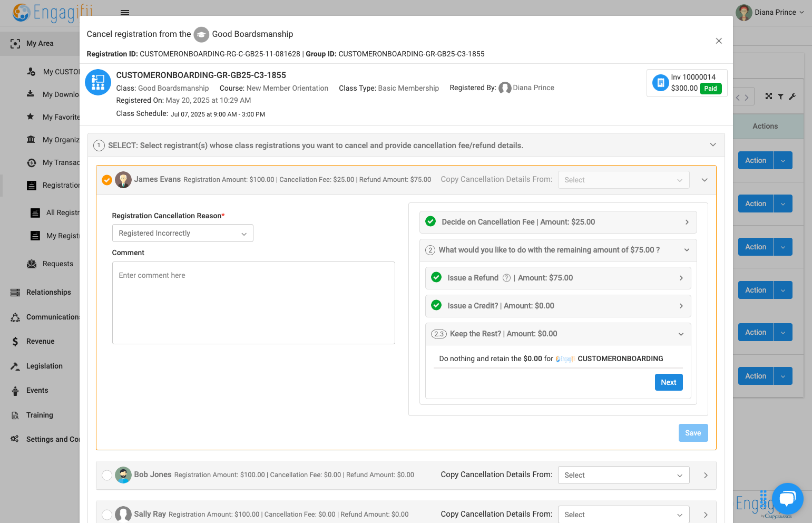The height and width of the screenshot is (523, 812).
Task: Expand the Decide on Cancellation Fee section
Action: tap(558, 222)
